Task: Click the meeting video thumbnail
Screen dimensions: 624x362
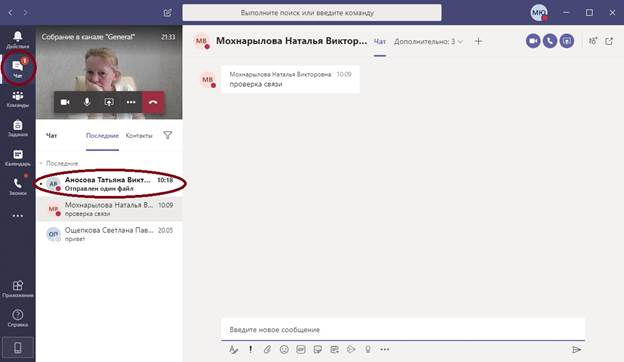Action: tap(109, 72)
